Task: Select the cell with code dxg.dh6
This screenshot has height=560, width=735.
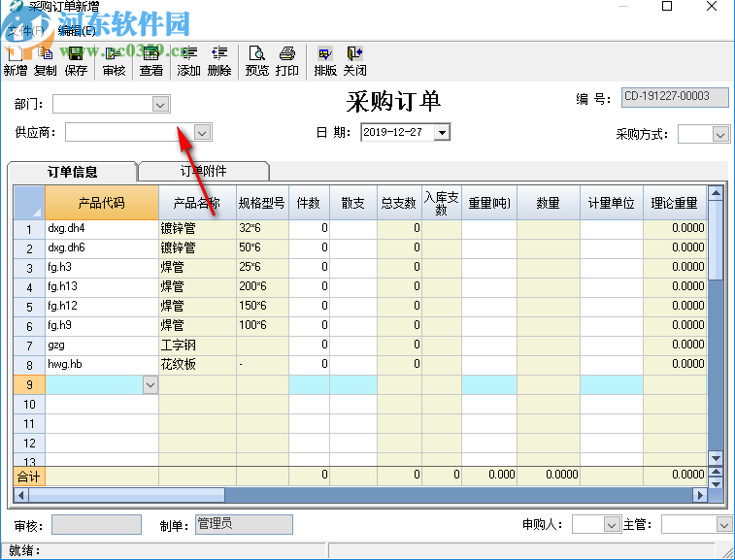Action: tap(102, 248)
